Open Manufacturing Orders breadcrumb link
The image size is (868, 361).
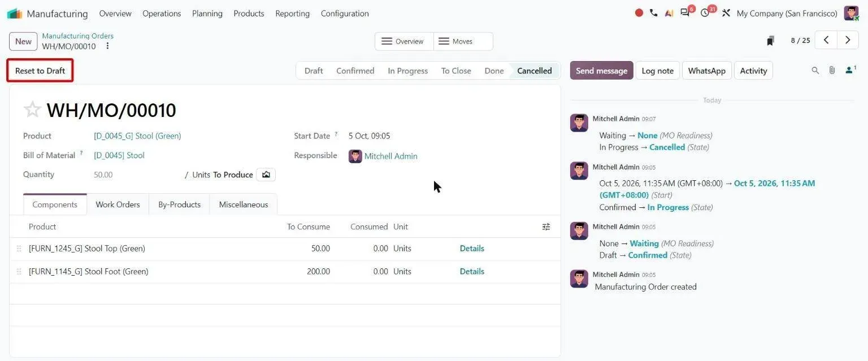click(x=78, y=36)
